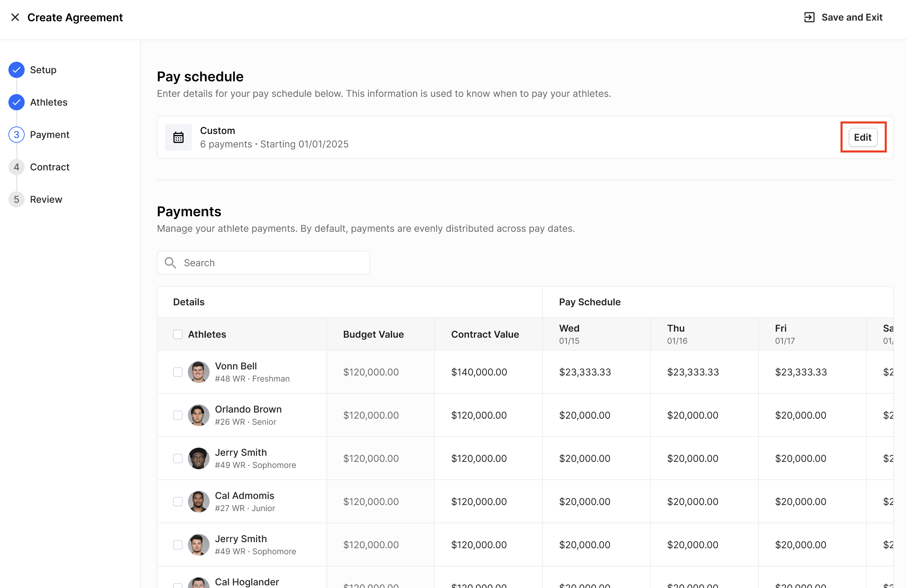Click the search magnifier icon

[170, 262]
